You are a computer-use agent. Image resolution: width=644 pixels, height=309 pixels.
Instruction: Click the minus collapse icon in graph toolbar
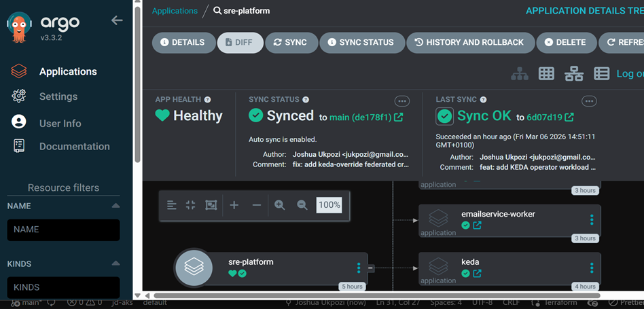coord(257,205)
